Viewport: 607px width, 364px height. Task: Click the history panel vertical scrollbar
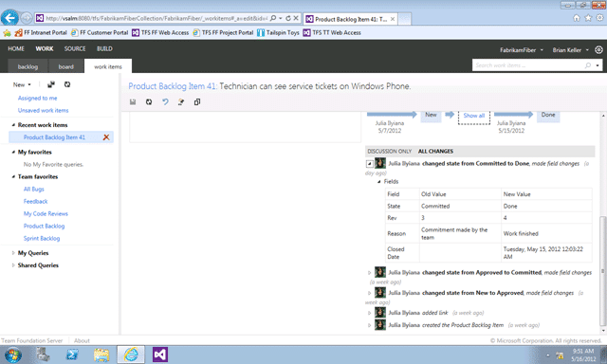[603, 271]
